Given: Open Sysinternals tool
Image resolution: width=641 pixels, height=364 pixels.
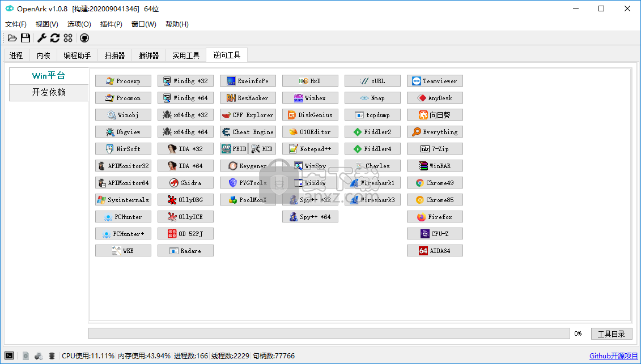Looking at the screenshot, I should (123, 200).
